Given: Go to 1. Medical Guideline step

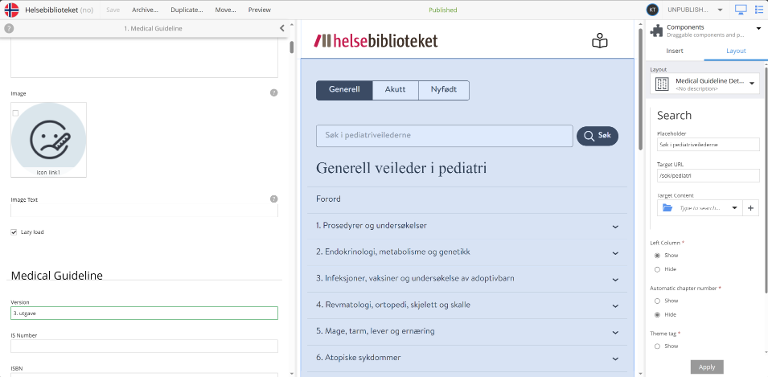Looking at the screenshot, I should click(x=153, y=28).
